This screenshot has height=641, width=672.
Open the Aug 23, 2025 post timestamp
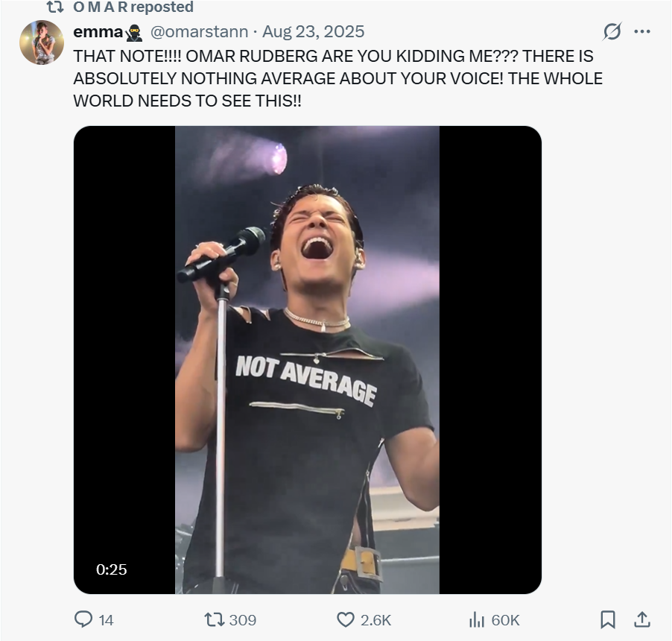(x=313, y=31)
